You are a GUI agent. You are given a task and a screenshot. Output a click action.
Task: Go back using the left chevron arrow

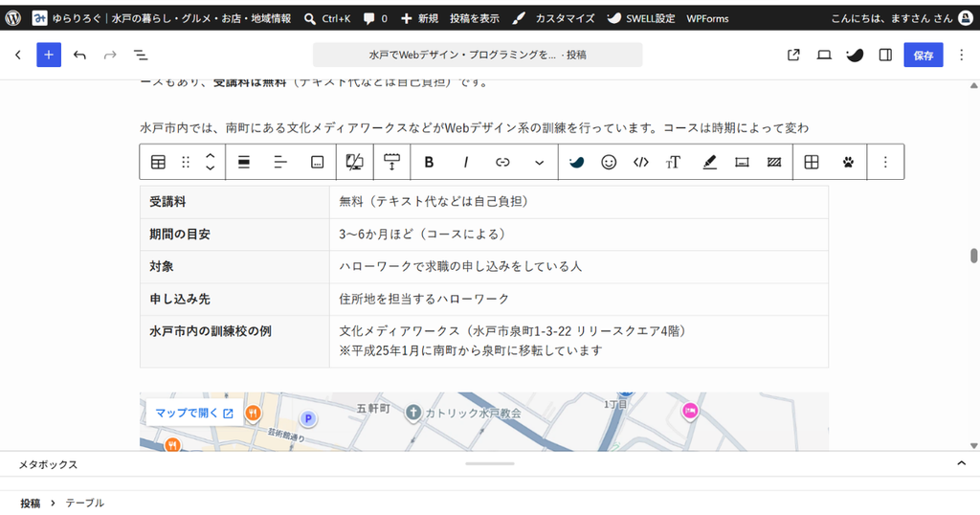[x=18, y=55]
